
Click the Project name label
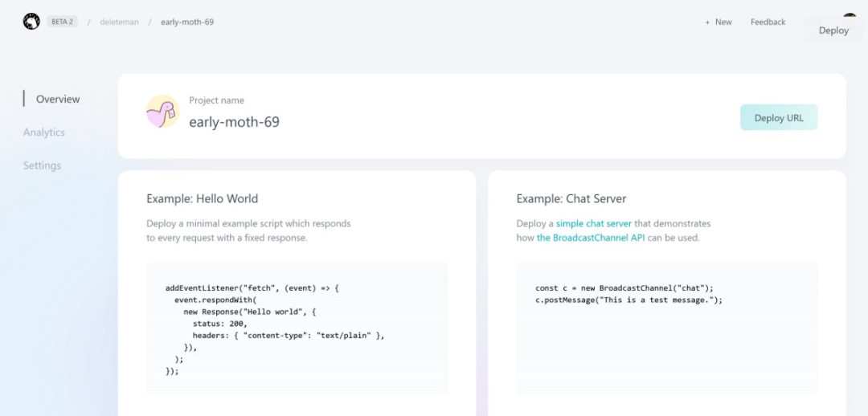pos(216,100)
